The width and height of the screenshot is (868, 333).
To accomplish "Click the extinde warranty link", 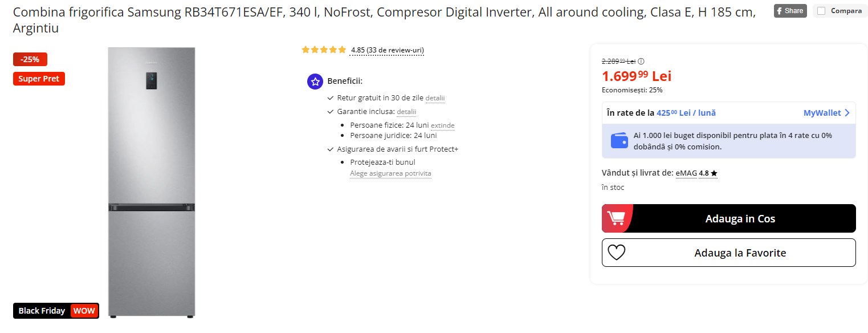I will click(443, 125).
